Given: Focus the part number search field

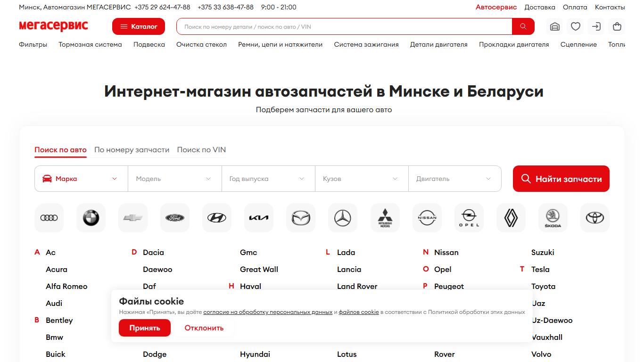Looking at the screenshot, I should click(344, 26).
